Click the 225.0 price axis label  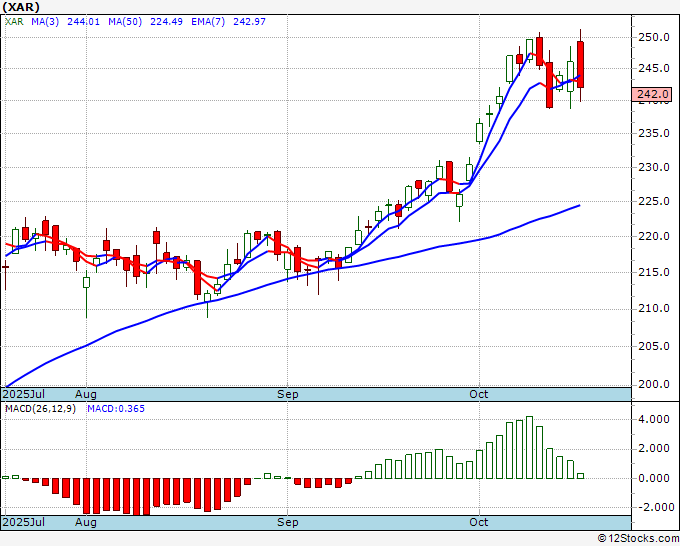[654, 201]
